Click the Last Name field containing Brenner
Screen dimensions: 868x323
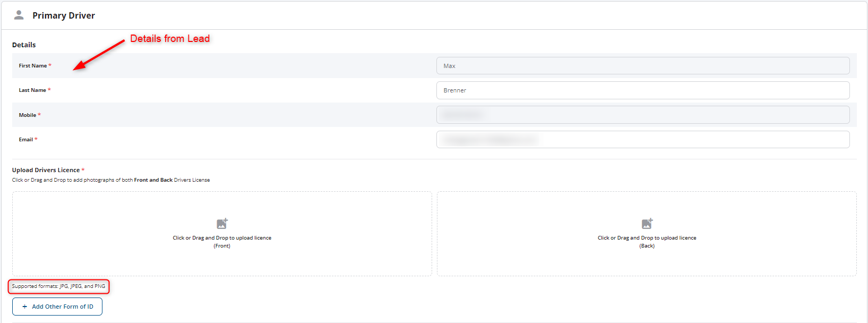point(643,90)
